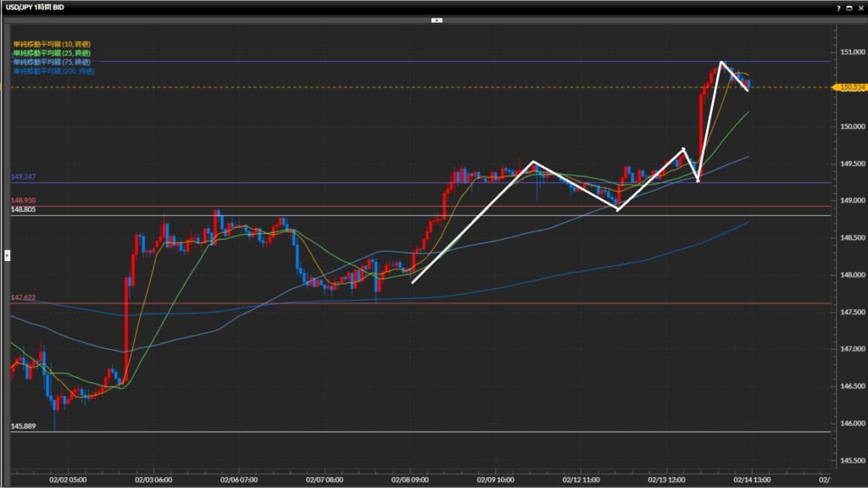Image resolution: width=868 pixels, height=488 pixels.
Task: Select the 145.889 horizontal line label
Action: (23, 426)
